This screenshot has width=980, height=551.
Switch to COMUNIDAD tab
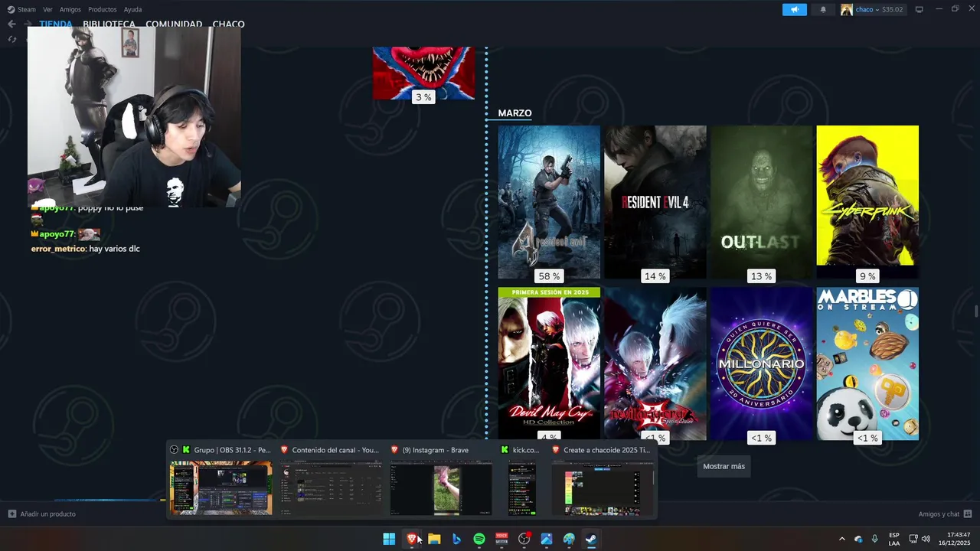coord(174,24)
